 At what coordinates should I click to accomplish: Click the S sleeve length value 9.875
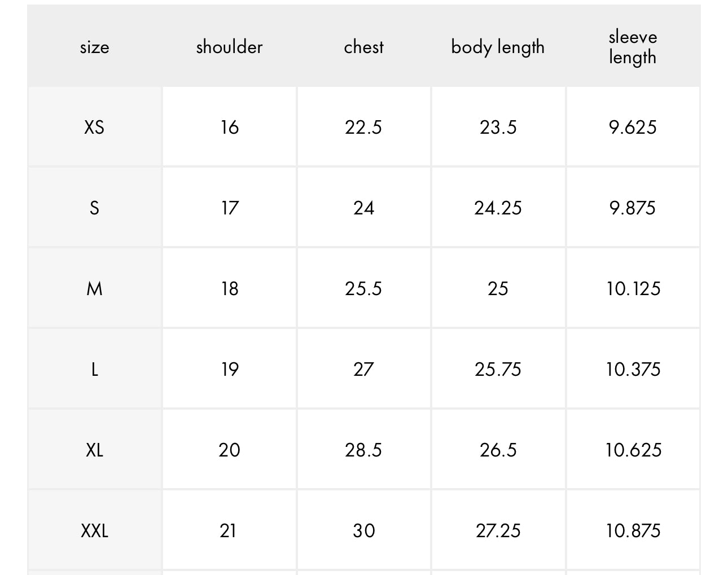[x=633, y=208]
